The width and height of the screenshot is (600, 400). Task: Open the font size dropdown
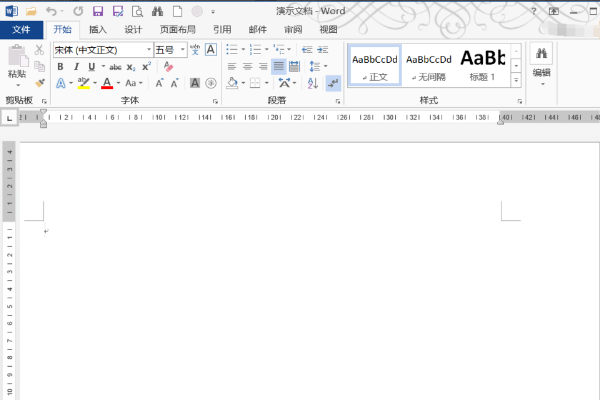pos(183,50)
